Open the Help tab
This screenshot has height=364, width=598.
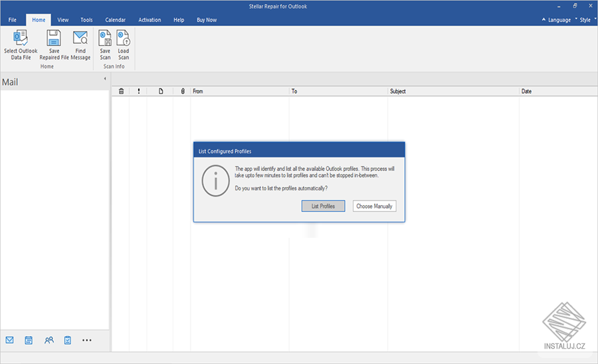coord(179,20)
